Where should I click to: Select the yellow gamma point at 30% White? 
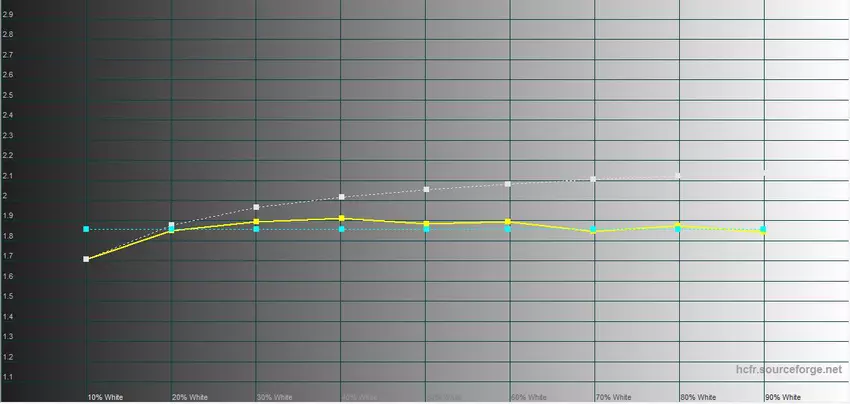(x=257, y=222)
